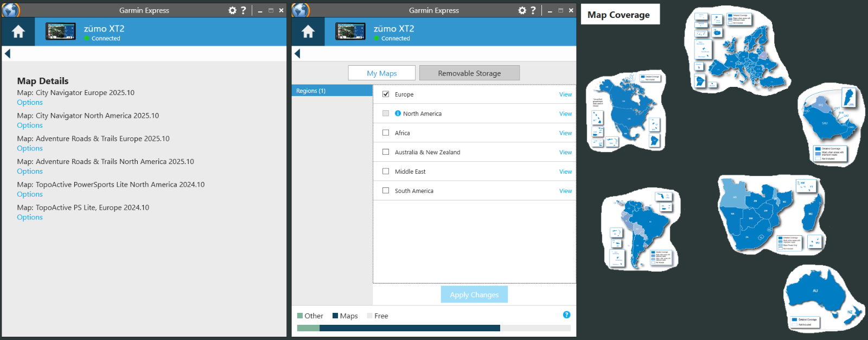
Task: Click View link for Australia & New Zealand
Action: (x=565, y=153)
